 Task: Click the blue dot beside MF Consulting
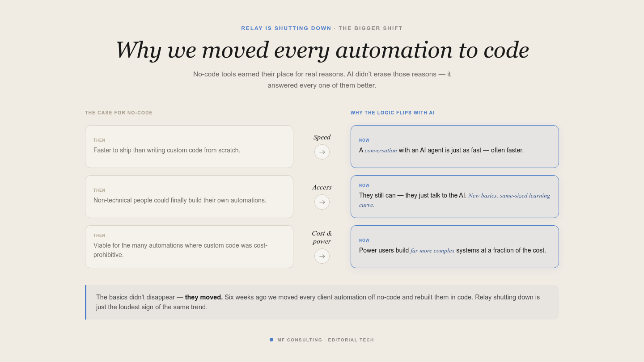(271, 340)
